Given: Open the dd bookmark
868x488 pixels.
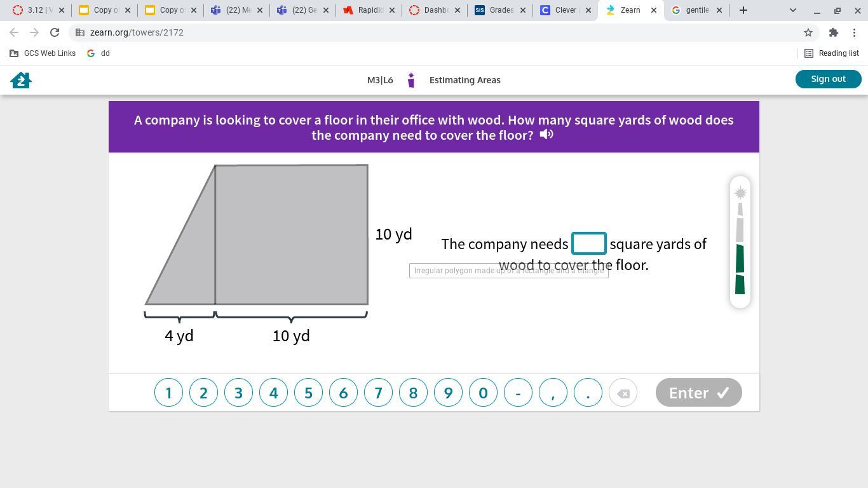Looking at the screenshot, I should click(98, 53).
